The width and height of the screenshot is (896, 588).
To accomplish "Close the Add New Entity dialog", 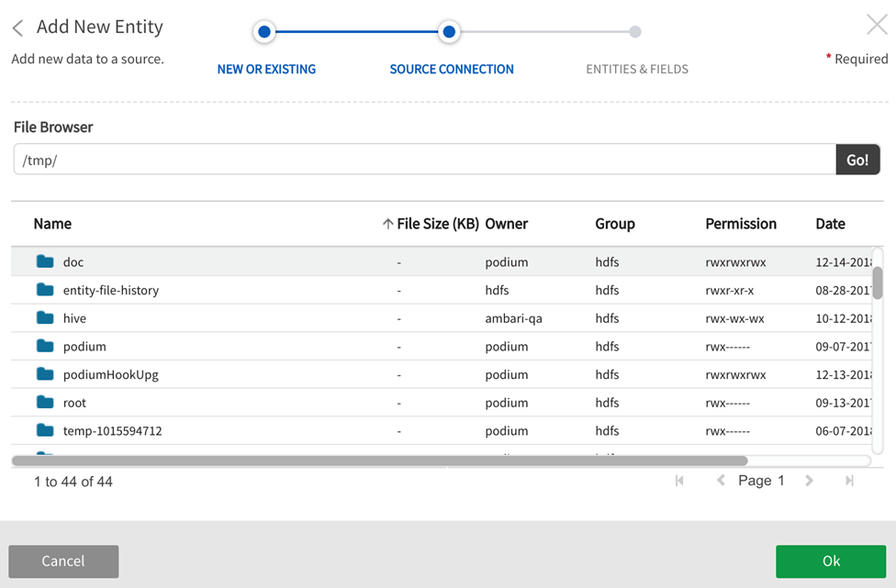I will 877,25.
